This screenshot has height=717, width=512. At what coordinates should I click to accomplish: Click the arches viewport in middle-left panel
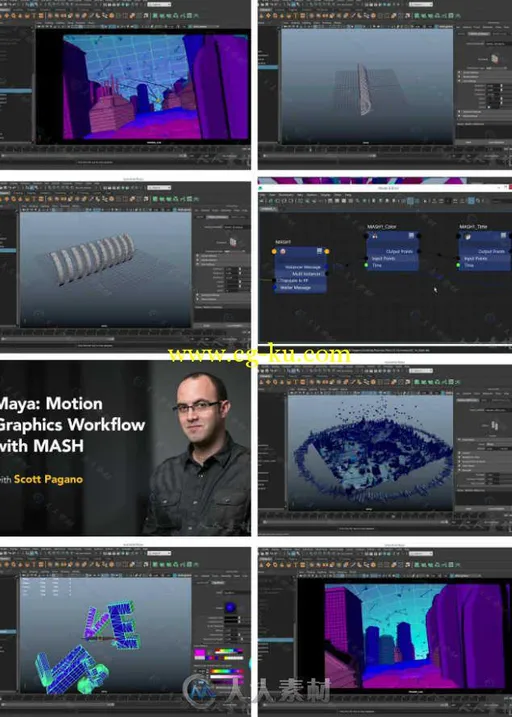(105, 270)
